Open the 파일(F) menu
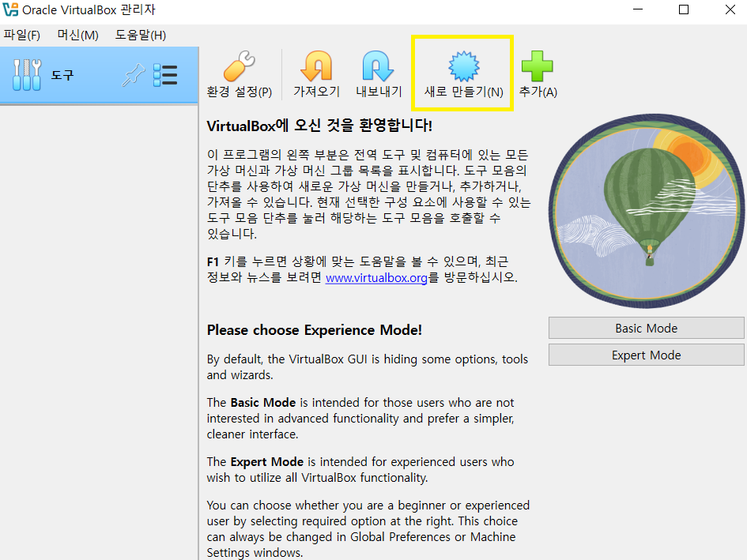 click(22, 36)
